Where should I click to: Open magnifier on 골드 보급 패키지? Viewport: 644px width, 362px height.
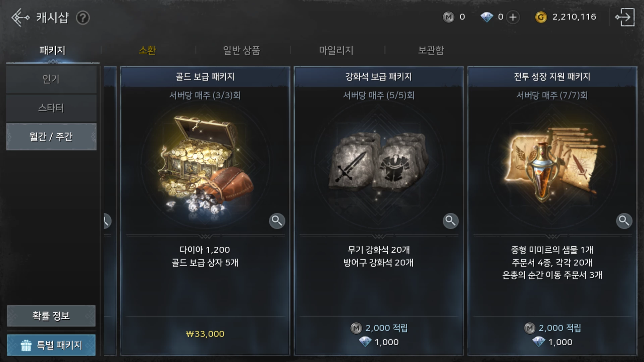pyautogui.click(x=277, y=221)
